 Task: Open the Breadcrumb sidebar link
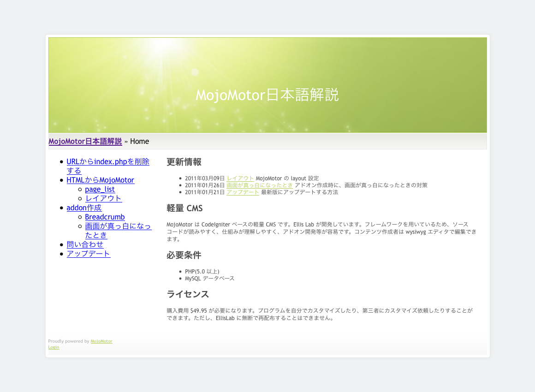pos(105,217)
